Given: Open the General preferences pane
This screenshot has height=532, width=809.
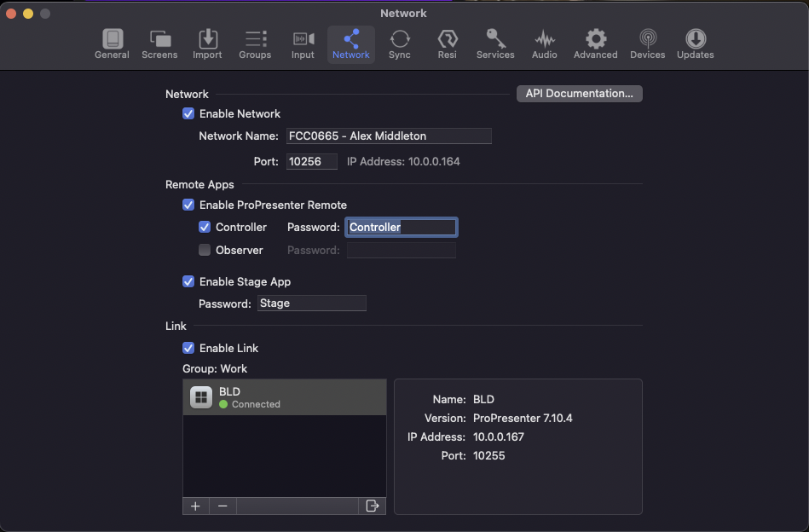Looking at the screenshot, I should point(112,44).
